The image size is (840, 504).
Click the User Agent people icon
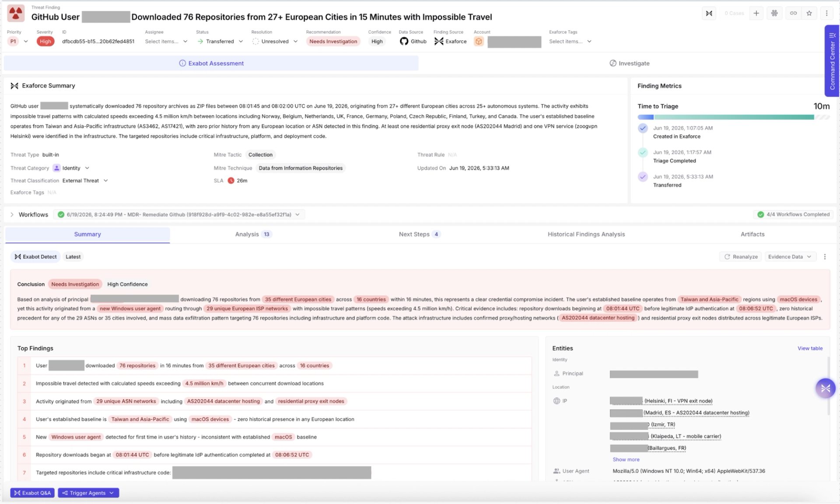point(556,471)
